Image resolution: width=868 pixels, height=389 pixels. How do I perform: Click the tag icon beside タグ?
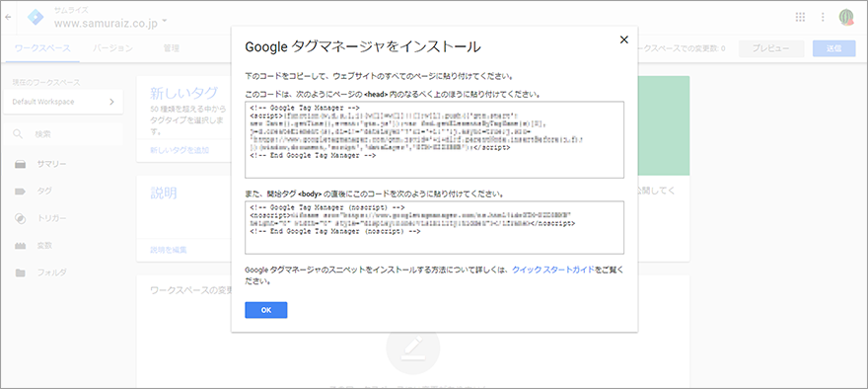pyautogui.click(x=21, y=192)
